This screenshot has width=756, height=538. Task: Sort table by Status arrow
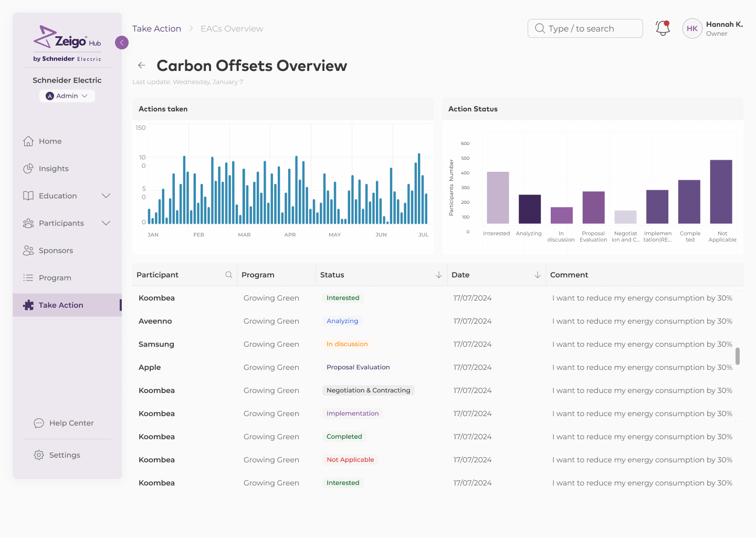point(439,275)
